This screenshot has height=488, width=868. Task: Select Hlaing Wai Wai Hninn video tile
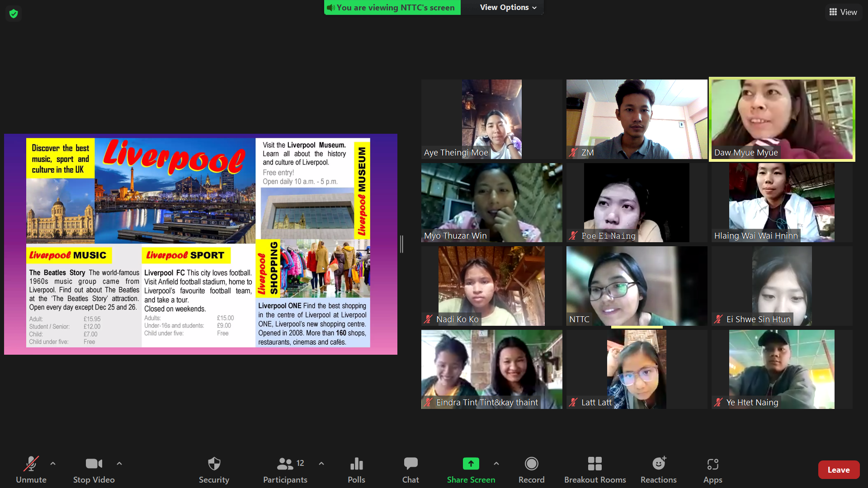tap(782, 202)
